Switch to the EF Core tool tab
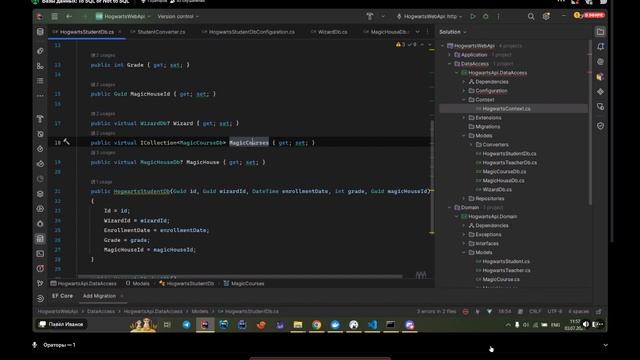Screen dimensions: 640x360 point(62,296)
